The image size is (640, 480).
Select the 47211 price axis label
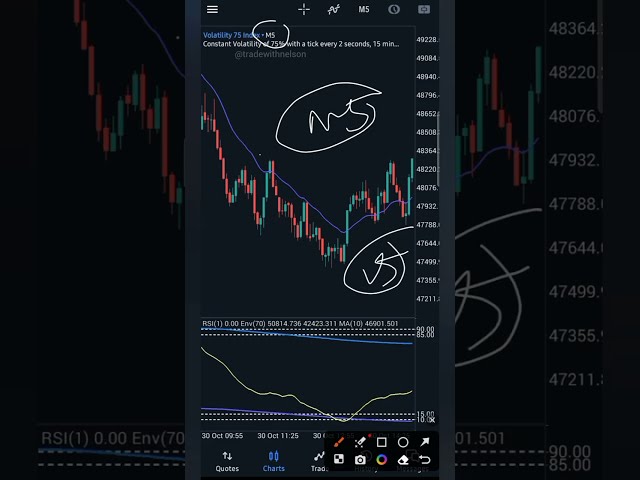(427, 299)
